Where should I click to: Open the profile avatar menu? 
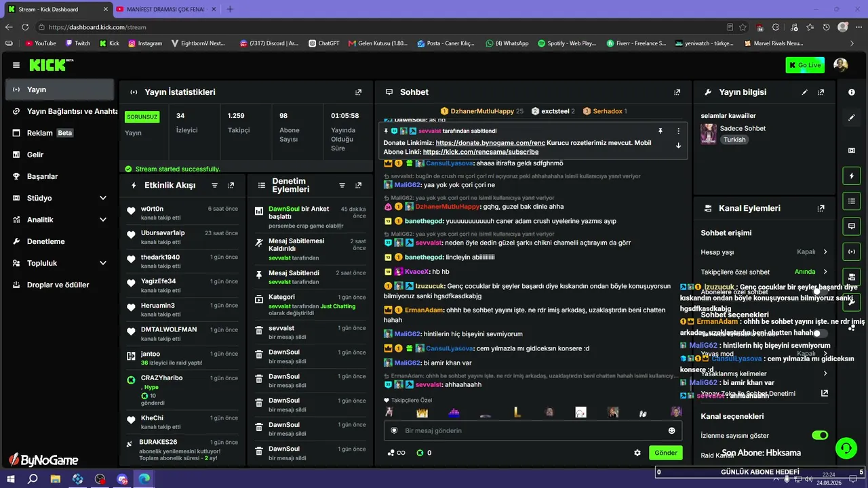[x=841, y=65]
